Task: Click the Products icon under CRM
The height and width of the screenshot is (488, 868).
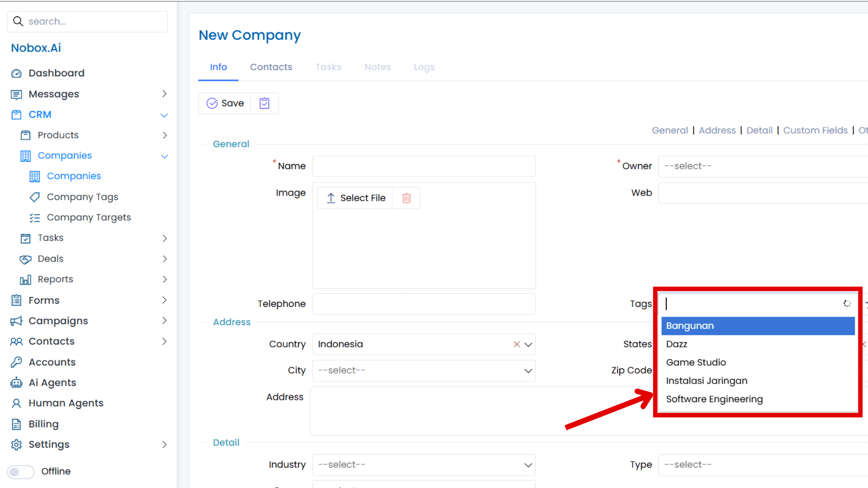Action: tap(26, 135)
